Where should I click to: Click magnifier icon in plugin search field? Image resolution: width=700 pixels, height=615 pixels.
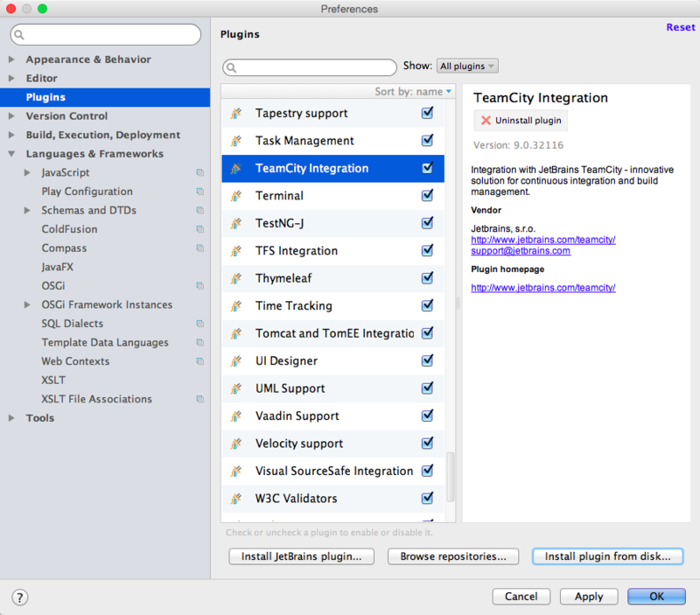pyautogui.click(x=231, y=68)
